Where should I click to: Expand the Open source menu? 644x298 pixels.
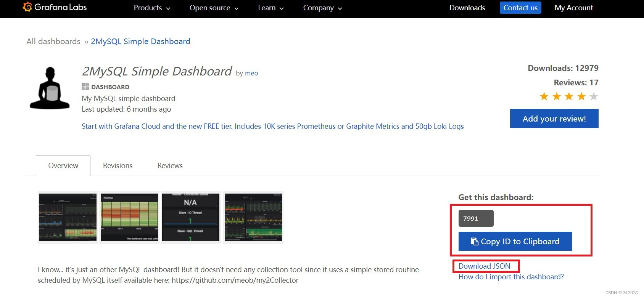[x=214, y=8]
